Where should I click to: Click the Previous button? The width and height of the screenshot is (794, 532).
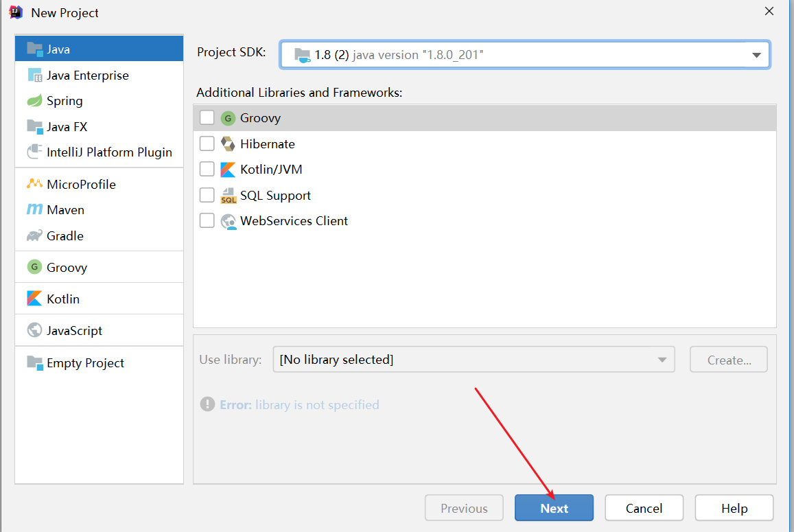point(464,508)
